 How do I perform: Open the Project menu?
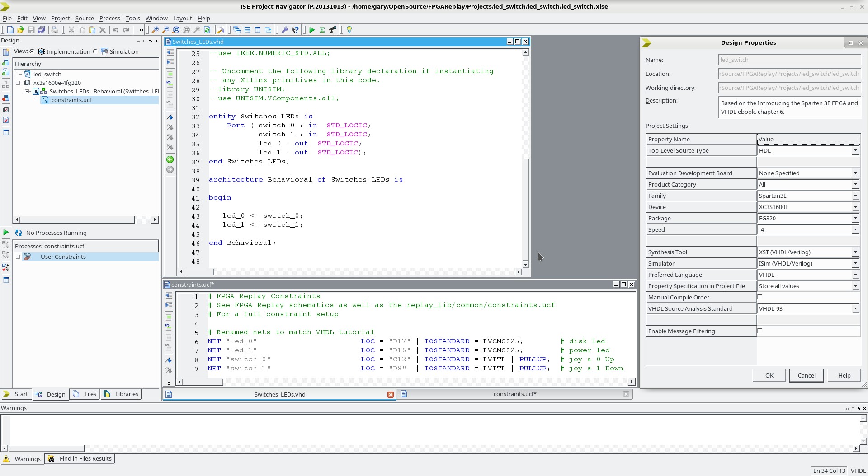point(60,18)
